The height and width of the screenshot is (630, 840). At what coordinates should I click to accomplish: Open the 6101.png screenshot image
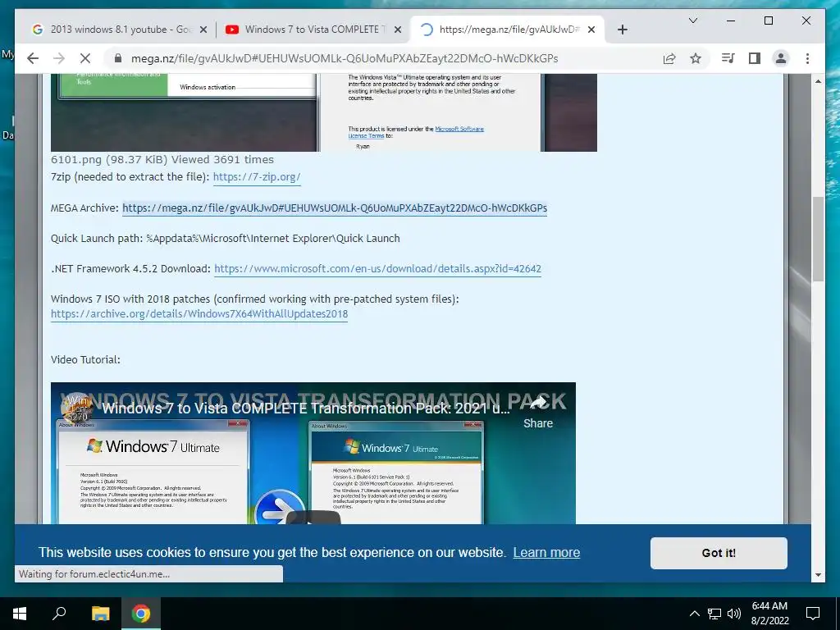[x=323, y=112]
